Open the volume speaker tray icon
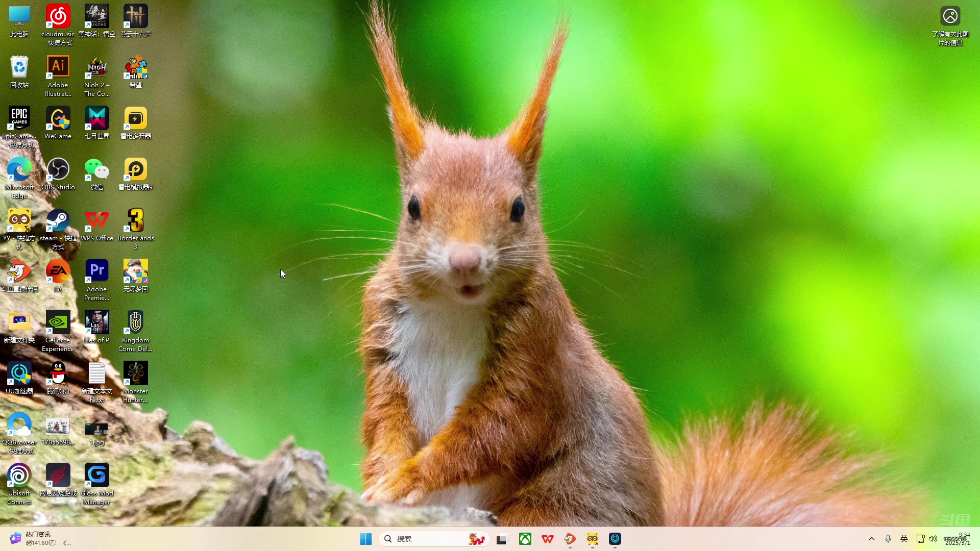 coord(933,539)
